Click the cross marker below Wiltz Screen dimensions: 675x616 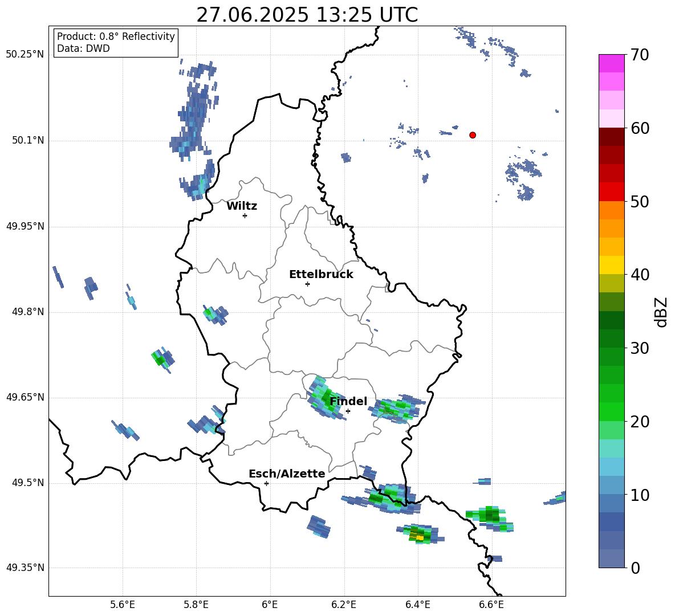tap(245, 215)
